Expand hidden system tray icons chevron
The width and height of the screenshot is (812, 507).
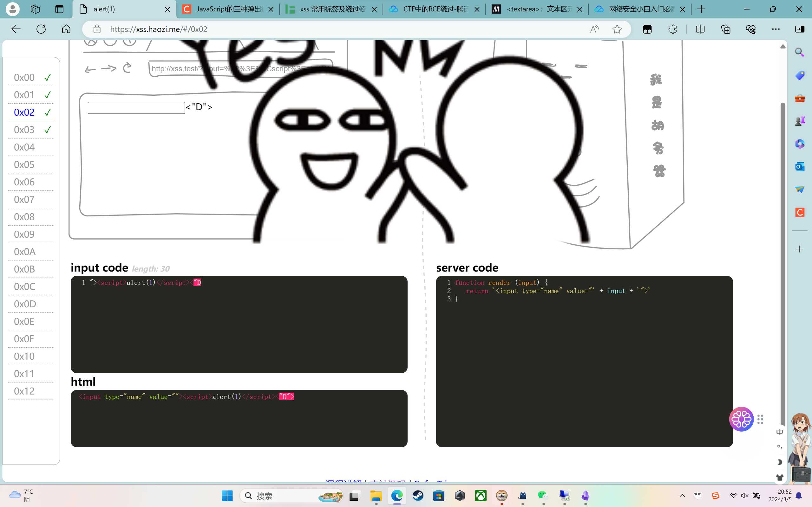pyautogui.click(x=682, y=496)
